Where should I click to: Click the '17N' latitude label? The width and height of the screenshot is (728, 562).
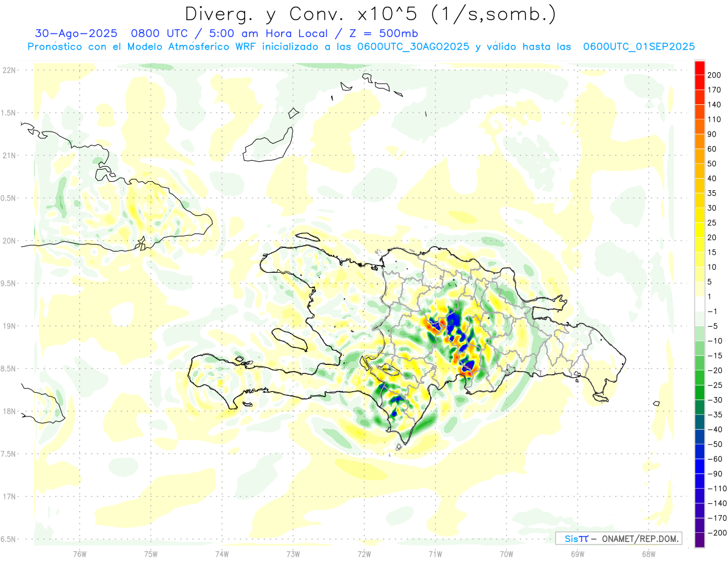pos(8,497)
